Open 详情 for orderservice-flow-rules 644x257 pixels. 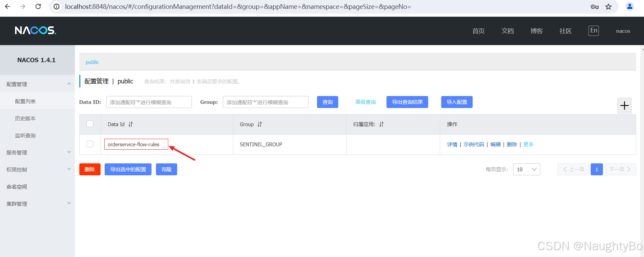tap(452, 145)
